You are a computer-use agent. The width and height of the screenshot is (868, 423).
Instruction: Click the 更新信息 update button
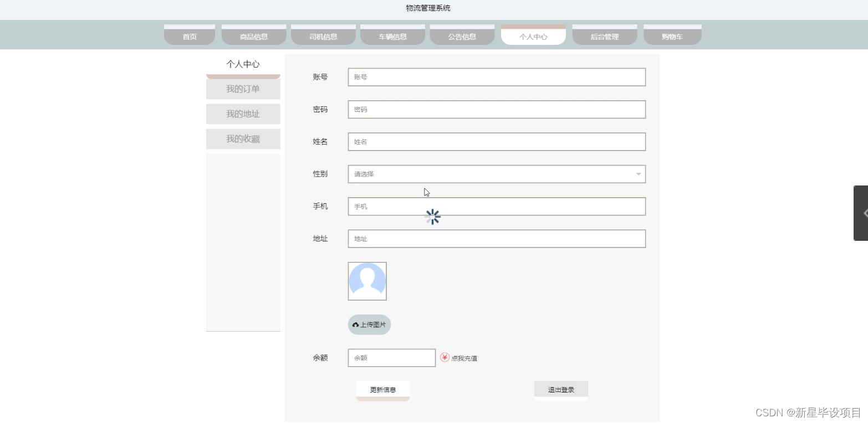coord(382,389)
